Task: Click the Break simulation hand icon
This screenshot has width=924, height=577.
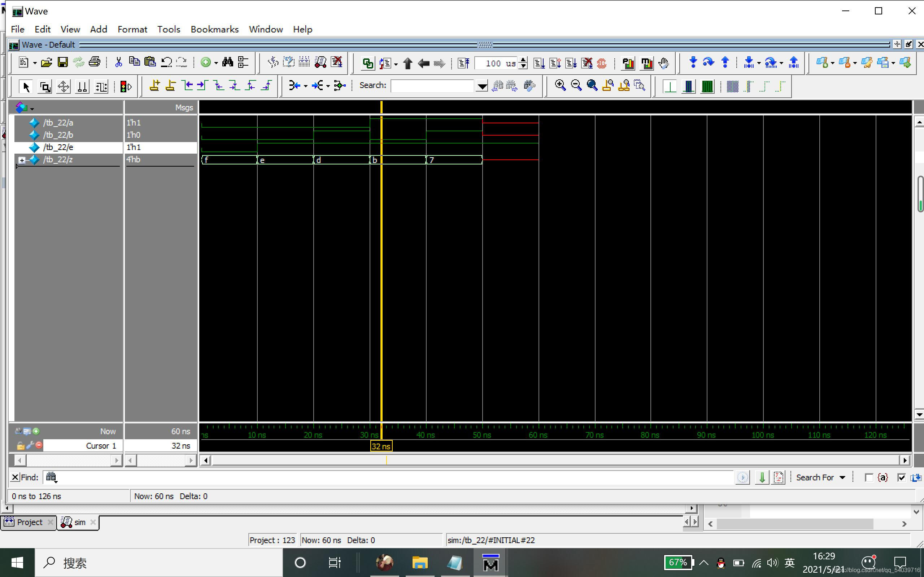Action: (x=664, y=63)
